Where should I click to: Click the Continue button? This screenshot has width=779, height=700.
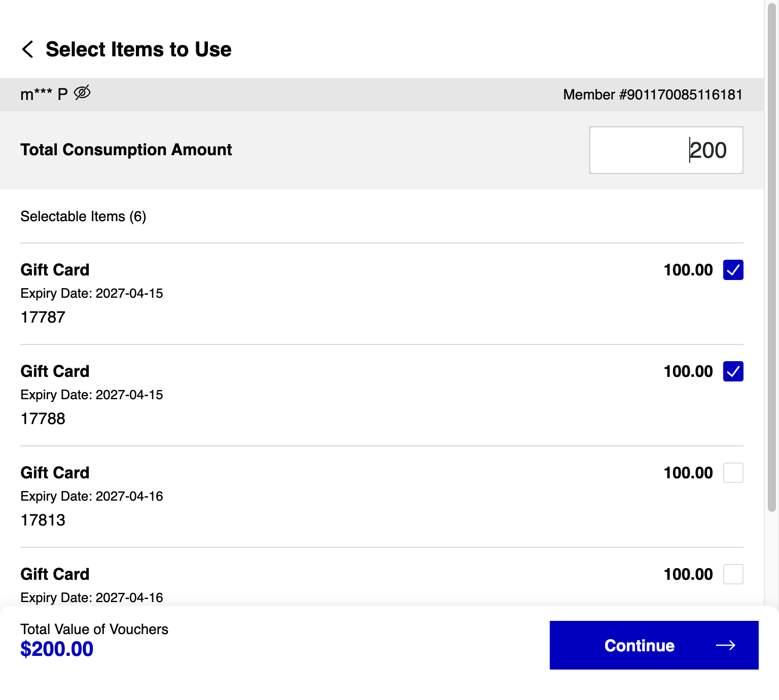point(654,645)
